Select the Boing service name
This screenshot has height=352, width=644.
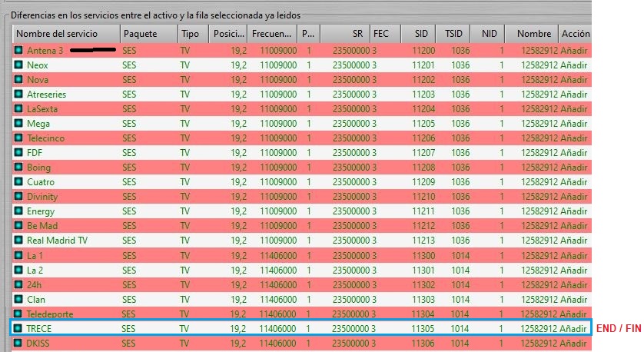click(x=39, y=168)
